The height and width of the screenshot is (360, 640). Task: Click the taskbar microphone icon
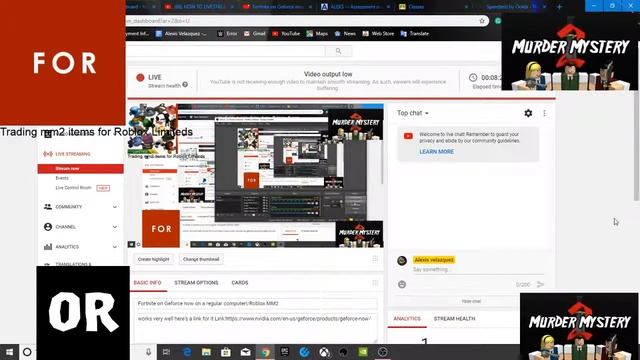click(x=149, y=352)
